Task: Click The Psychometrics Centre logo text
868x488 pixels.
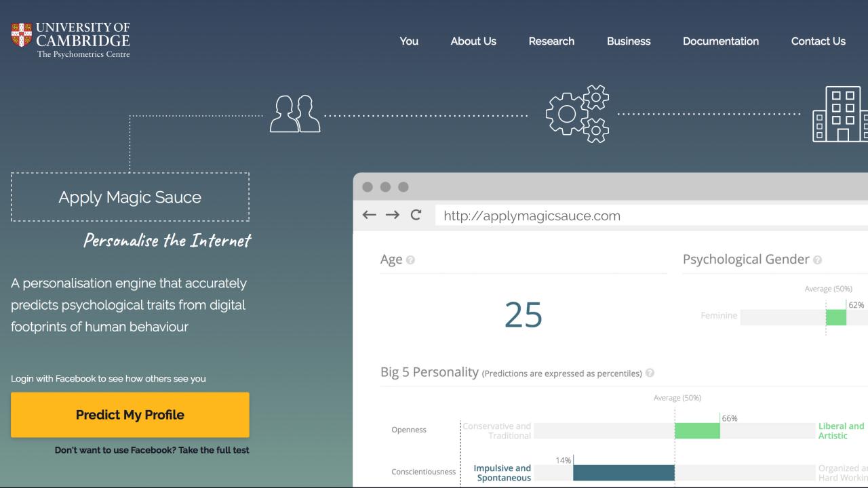Action: 83,54
